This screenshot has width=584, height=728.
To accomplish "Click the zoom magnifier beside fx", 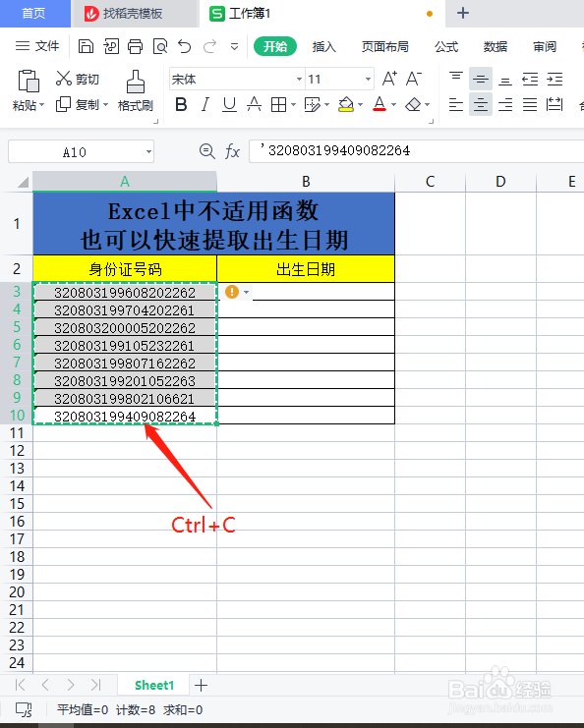I will [x=206, y=151].
